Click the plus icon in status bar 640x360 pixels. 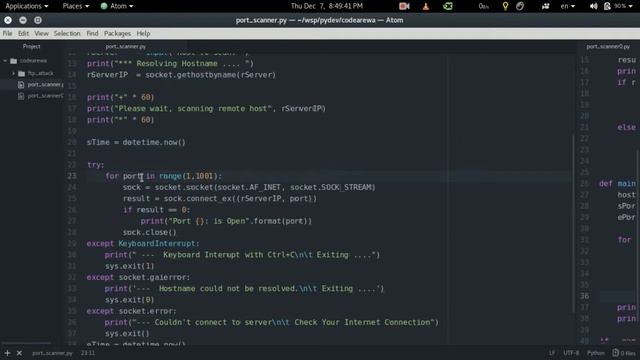7,353
